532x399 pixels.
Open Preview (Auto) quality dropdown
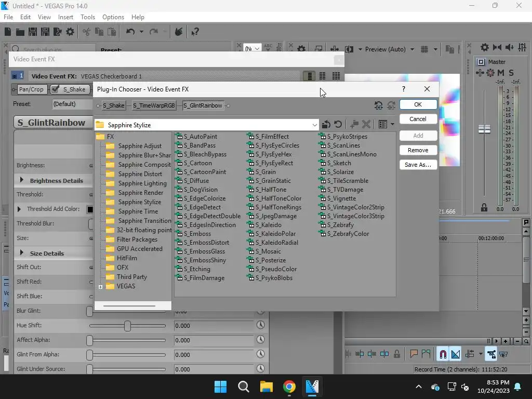(x=412, y=49)
